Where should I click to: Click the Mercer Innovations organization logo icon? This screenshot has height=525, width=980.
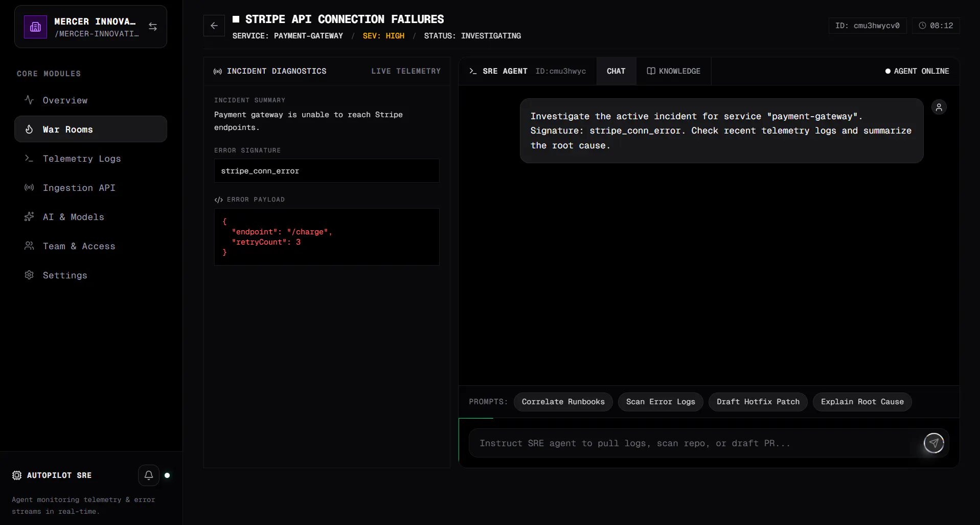(35, 27)
